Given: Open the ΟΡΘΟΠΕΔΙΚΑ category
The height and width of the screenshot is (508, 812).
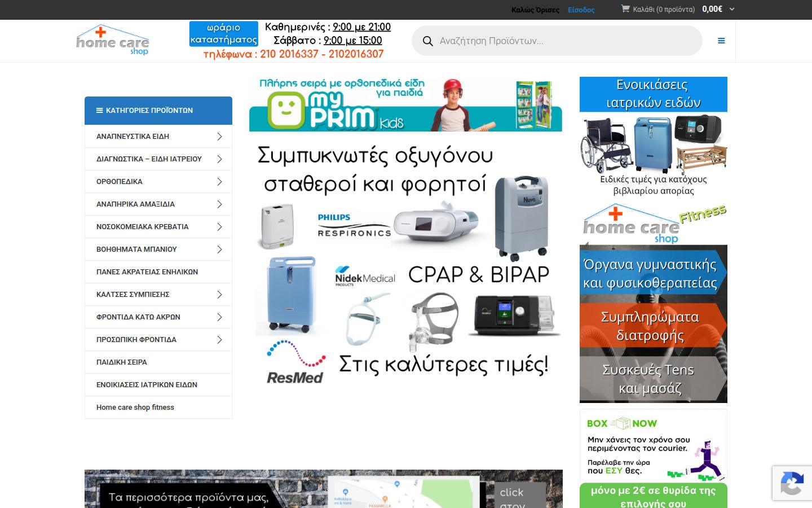Looking at the screenshot, I should coord(120,182).
